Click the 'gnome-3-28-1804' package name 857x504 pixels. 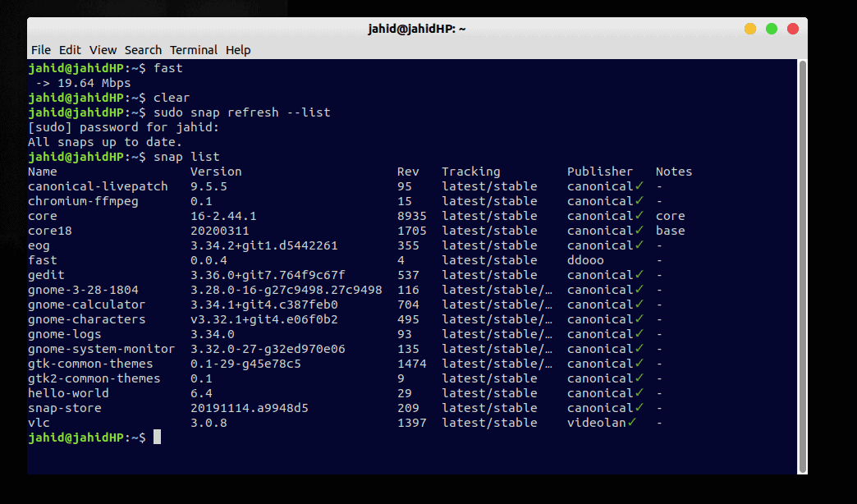83,290
